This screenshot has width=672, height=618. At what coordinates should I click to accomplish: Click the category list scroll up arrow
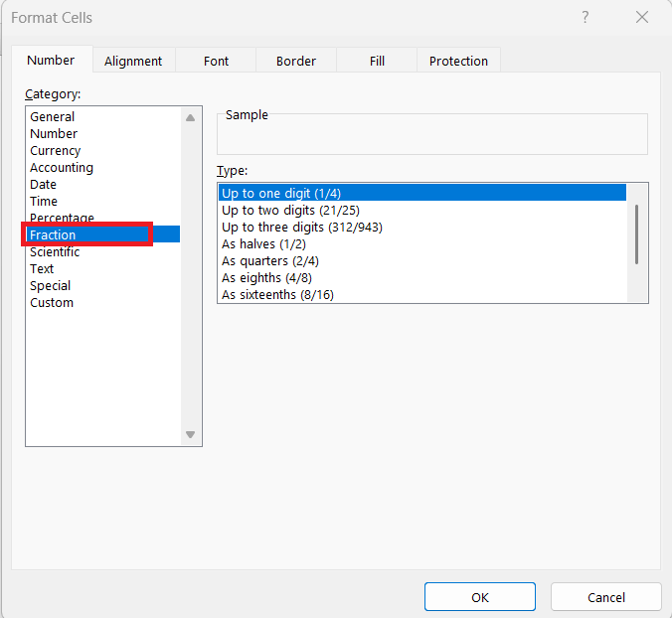(190, 118)
